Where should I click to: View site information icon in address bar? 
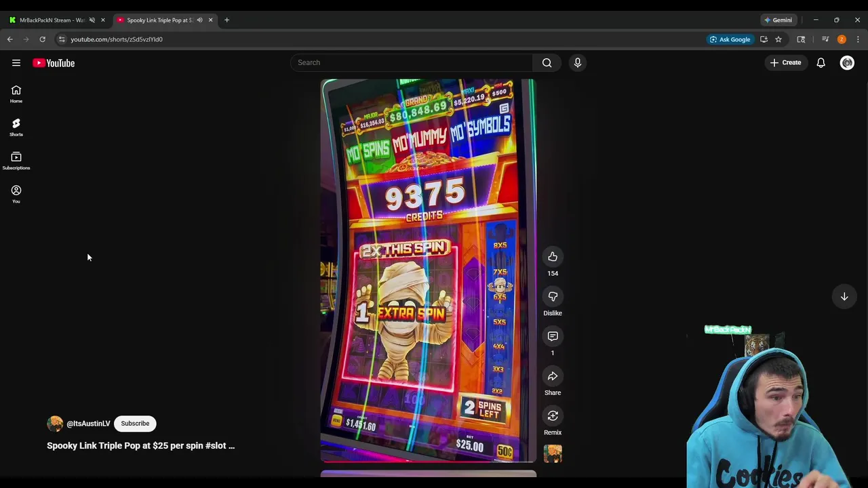click(x=62, y=39)
